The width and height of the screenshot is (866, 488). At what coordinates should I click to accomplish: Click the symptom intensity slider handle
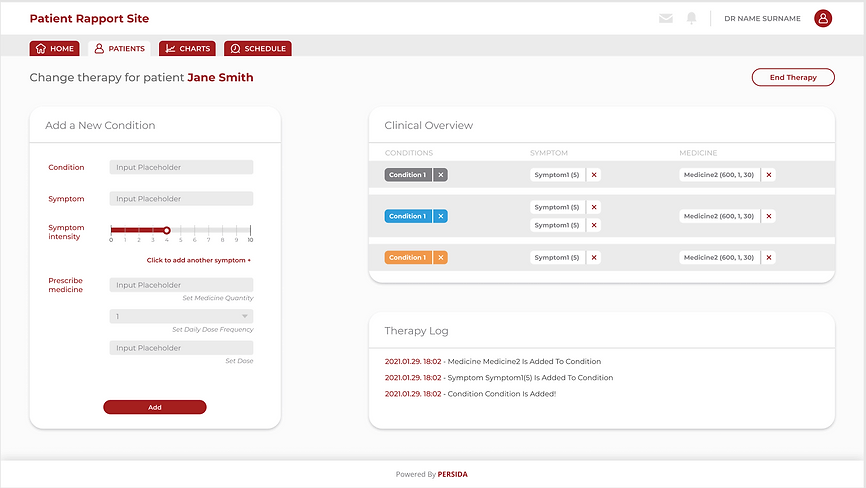pos(167,230)
